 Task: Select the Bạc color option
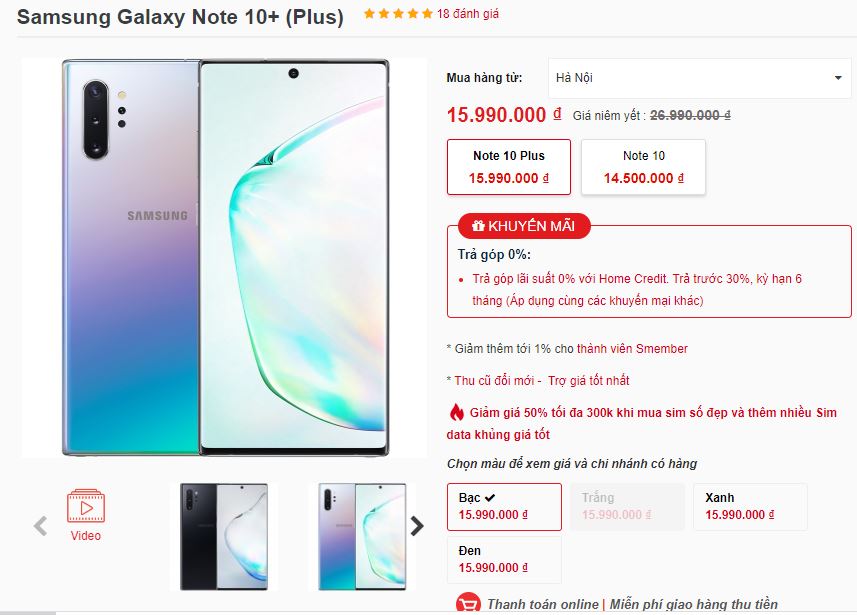(504, 506)
